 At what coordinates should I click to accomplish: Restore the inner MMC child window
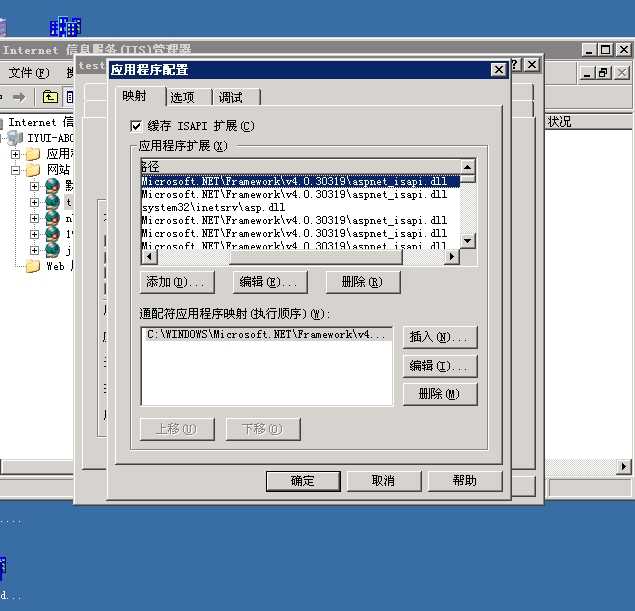pos(603,73)
